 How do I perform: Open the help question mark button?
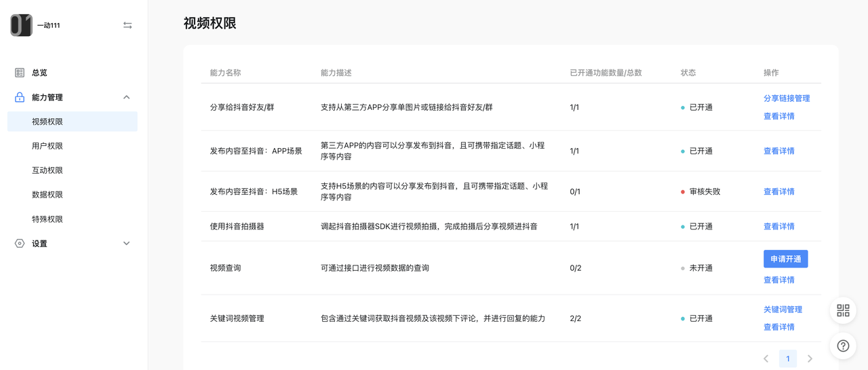point(843,346)
